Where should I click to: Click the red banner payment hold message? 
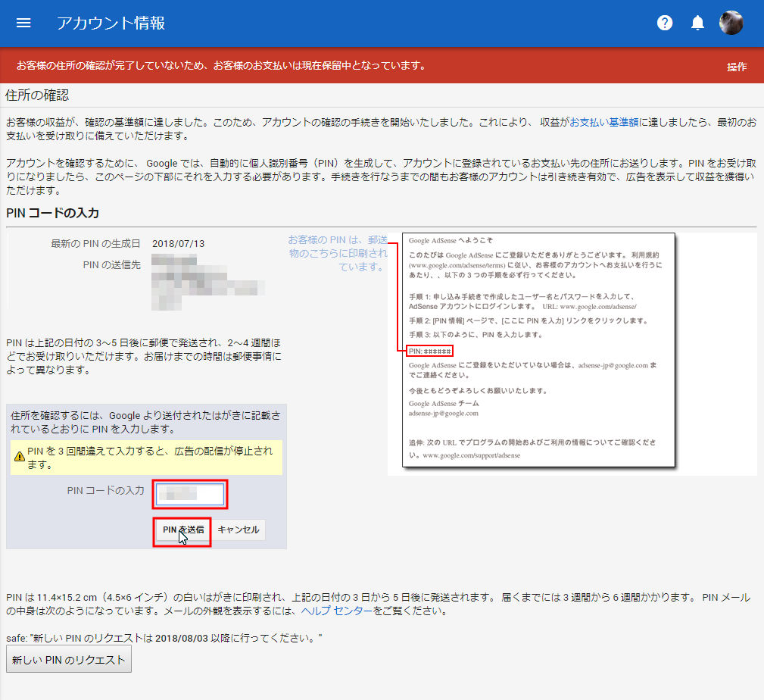(x=221, y=65)
